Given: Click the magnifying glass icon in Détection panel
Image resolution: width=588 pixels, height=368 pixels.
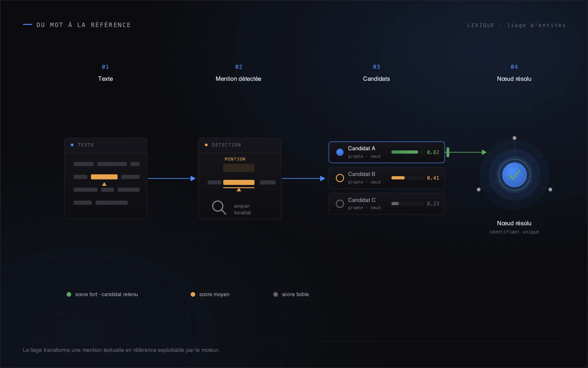Looking at the screenshot, I should (x=219, y=207).
